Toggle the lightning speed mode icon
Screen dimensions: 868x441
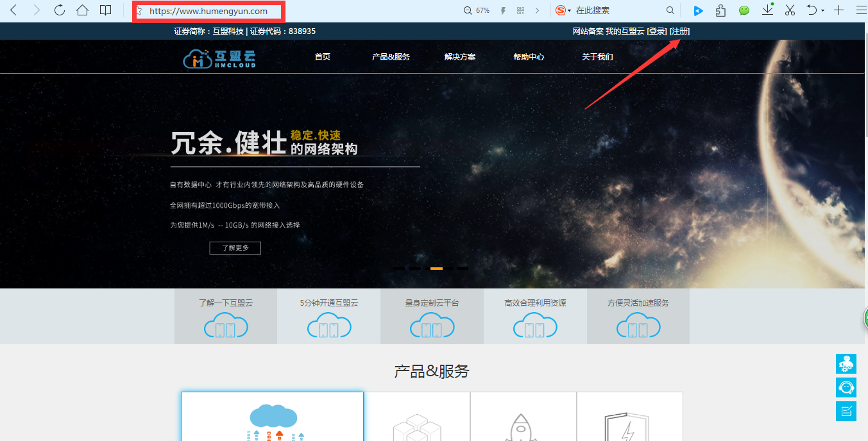pos(503,11)
